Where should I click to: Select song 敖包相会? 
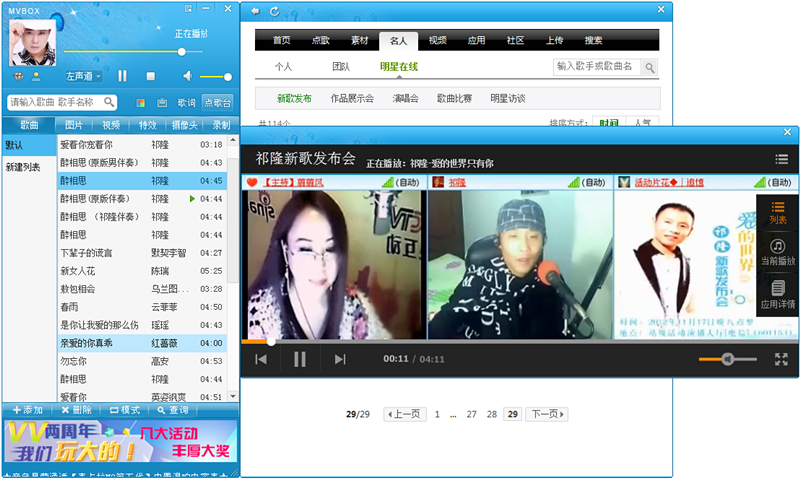click(142, 289)
